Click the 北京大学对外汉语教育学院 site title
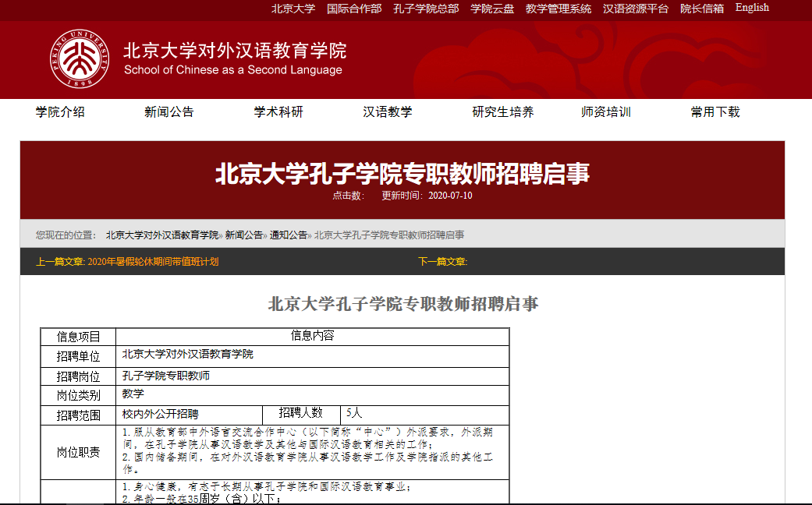This screenshot has width=812, height=505. pyautogui.click(x=235, y=51)
